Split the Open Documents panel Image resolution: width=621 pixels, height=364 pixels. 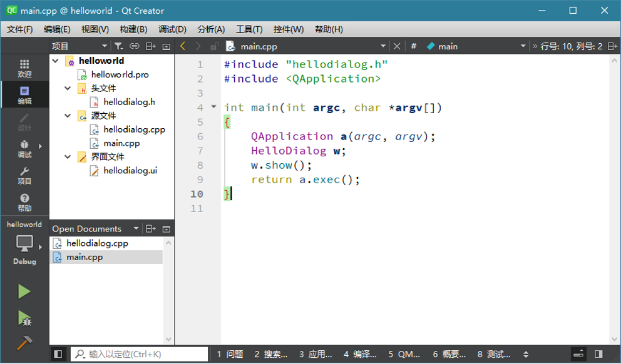pyautogui.click(x=151, y=229)
